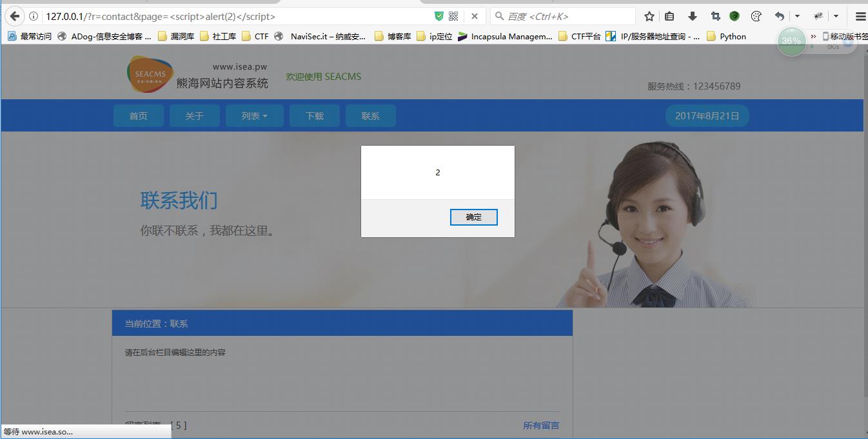The width and height of the screenshot is (868, 439).
Task: Open the 首页 navigation tab
Action: point(139,116)
